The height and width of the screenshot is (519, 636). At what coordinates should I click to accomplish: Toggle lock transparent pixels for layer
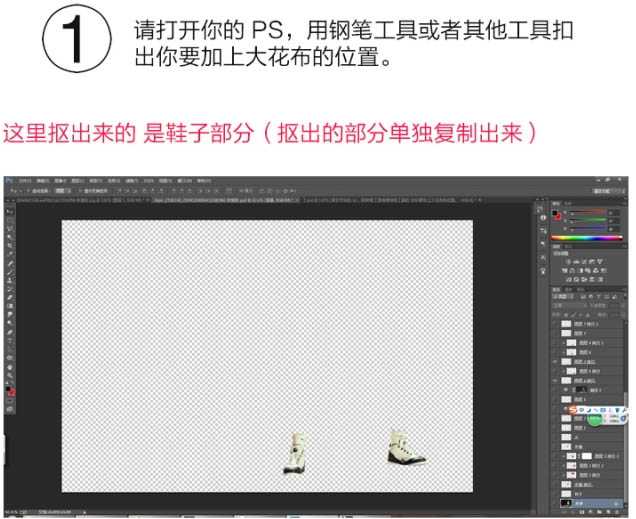tap(566, 315)
